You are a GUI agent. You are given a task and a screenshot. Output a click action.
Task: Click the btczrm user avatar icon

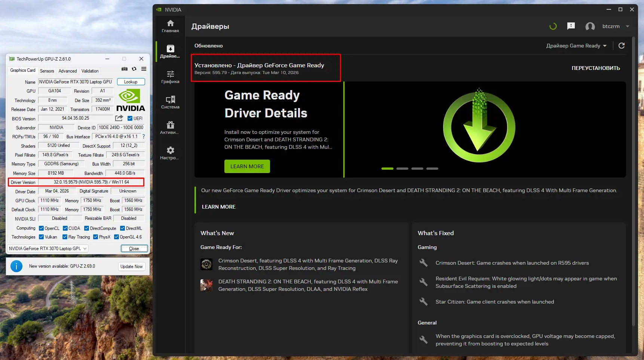click(590, 26)
